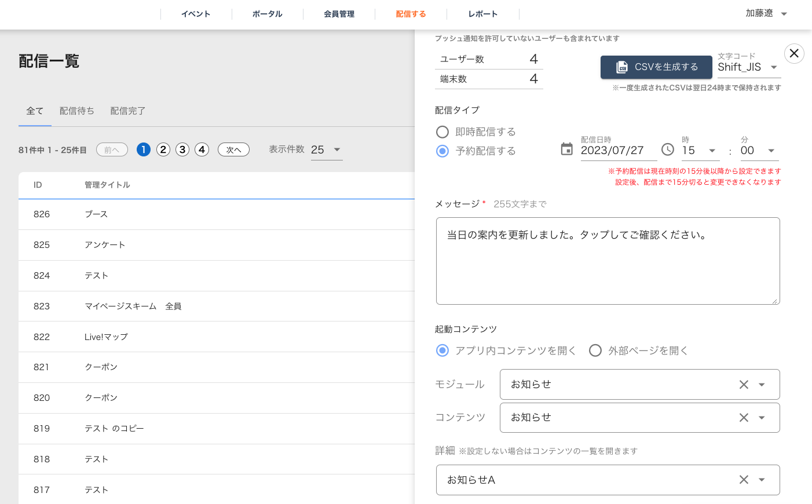
Task: Click the ユーザー数 count value
Action: (534, 59)
